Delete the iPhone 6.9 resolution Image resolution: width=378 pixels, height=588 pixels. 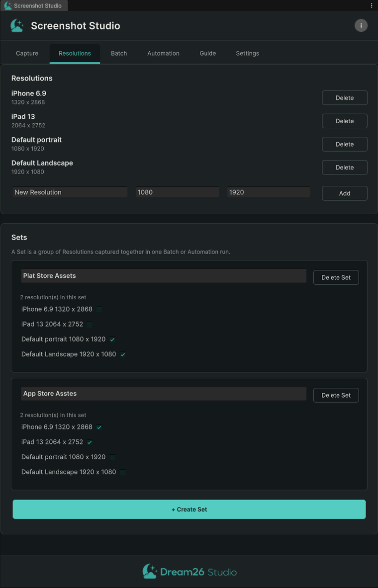point(345,98)
